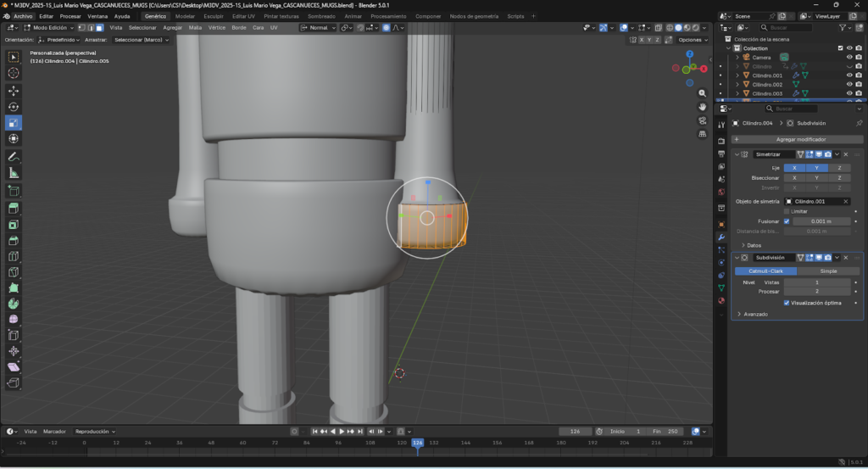The image size is (868, 469).
Task: Select the Rotate tool in the toolbar
Action: pos(14,107)
